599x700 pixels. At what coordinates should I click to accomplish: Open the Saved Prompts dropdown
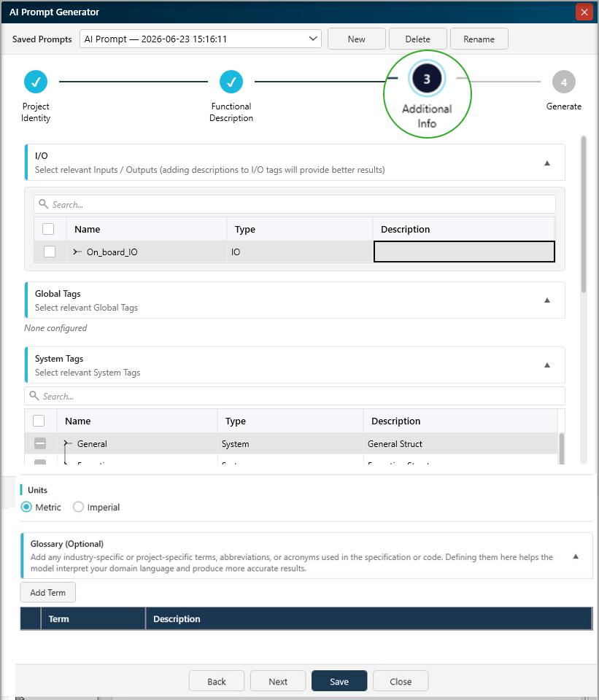[201, 39]
